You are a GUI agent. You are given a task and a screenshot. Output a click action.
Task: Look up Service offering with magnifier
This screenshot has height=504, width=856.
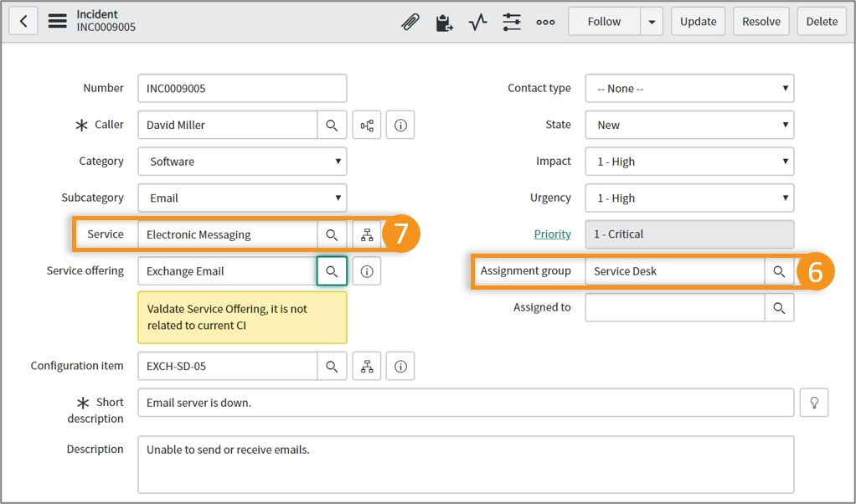point(332,271)
